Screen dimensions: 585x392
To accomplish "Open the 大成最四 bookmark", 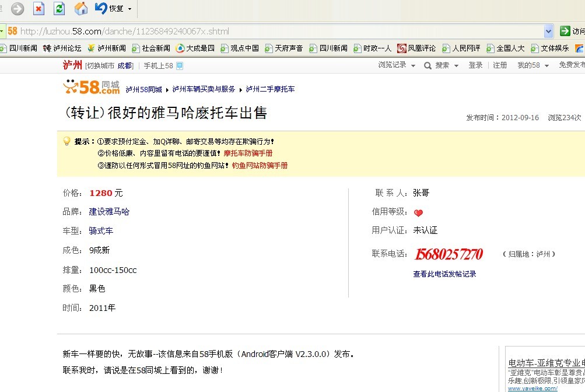I will (x=195, y=48).
